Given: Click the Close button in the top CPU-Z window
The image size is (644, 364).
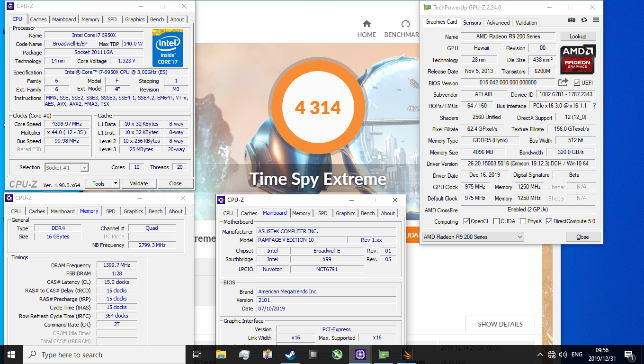Looking at the screenshot, I should pos(175,183).
